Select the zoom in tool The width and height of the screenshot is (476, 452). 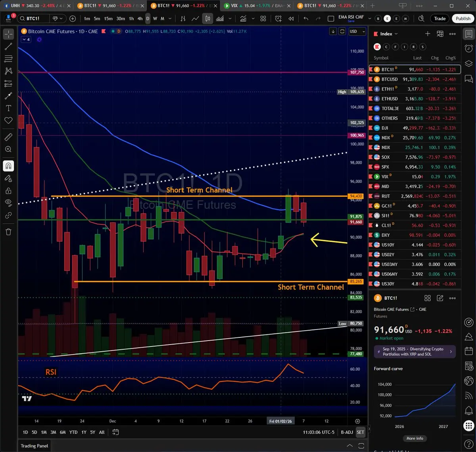click(x=8, y=149)
